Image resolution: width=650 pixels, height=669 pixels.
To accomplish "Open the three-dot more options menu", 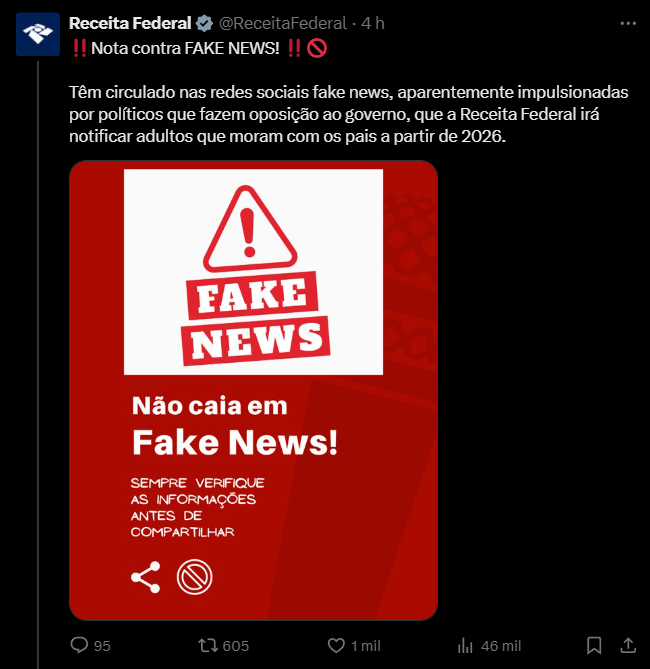I will click(628, 23).
